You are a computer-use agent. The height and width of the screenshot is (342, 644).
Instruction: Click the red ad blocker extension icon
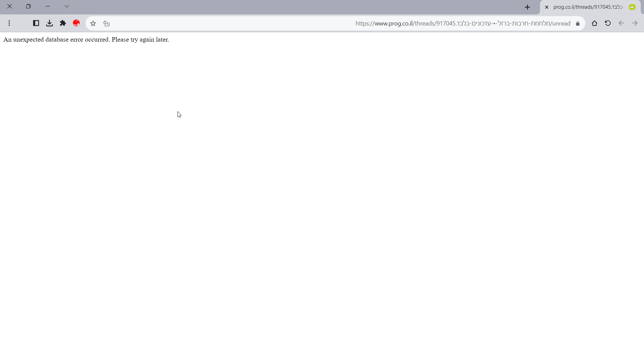point(76,23)
